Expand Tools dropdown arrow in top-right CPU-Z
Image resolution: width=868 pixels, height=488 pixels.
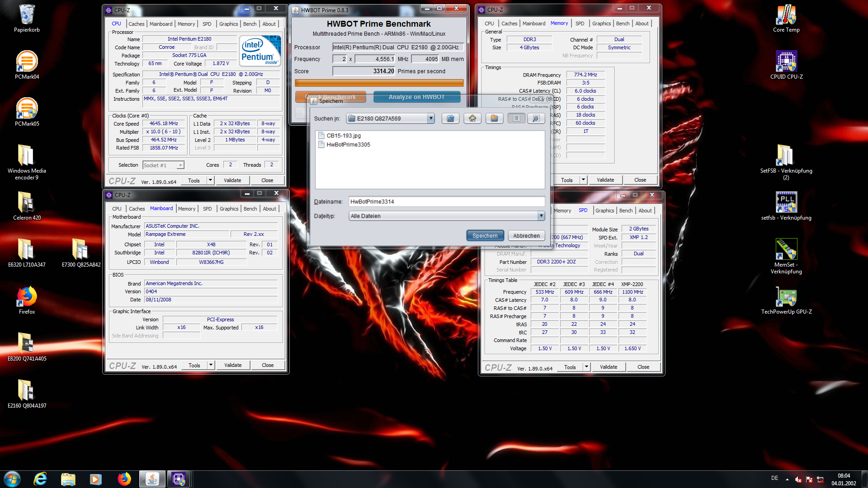pyautogui.click(x=583, y=180)
